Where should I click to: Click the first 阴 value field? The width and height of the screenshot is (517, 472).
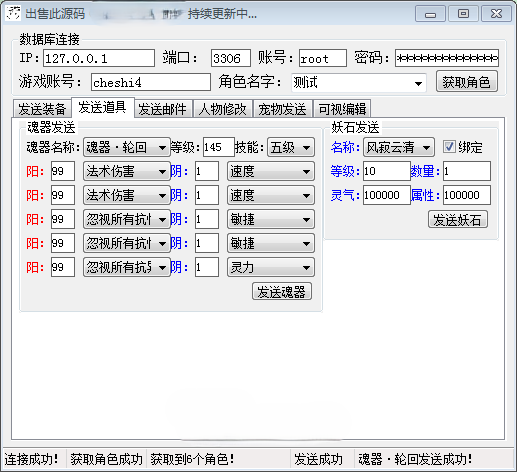(x=207, y=171)
